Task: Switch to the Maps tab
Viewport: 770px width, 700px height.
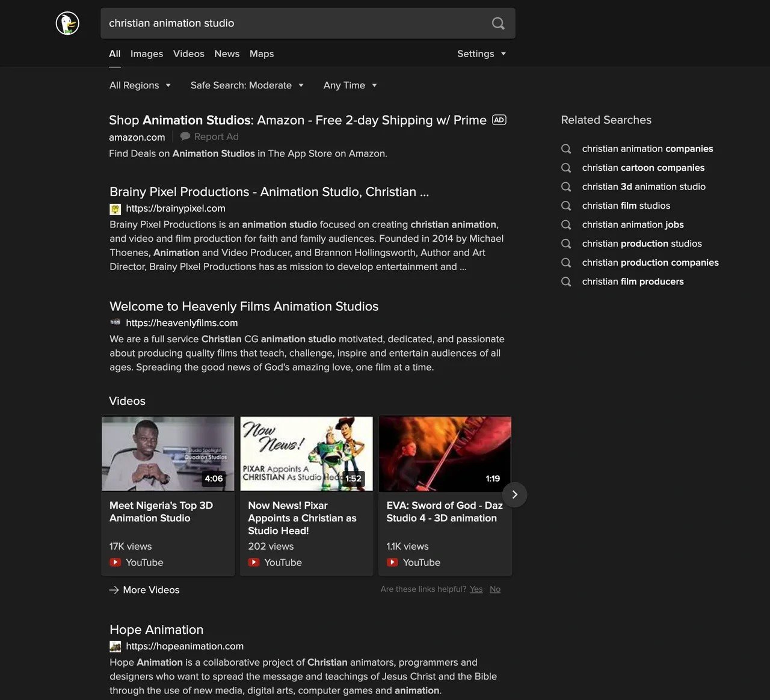Action: tap(262, 54)
